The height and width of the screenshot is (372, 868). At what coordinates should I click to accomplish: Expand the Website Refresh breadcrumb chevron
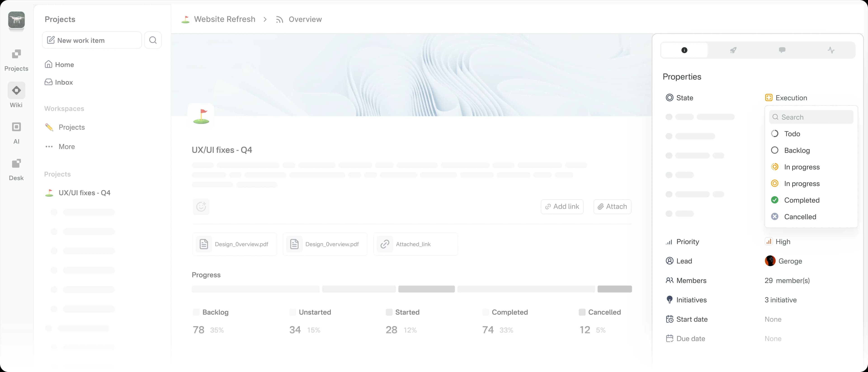point(265,19)
